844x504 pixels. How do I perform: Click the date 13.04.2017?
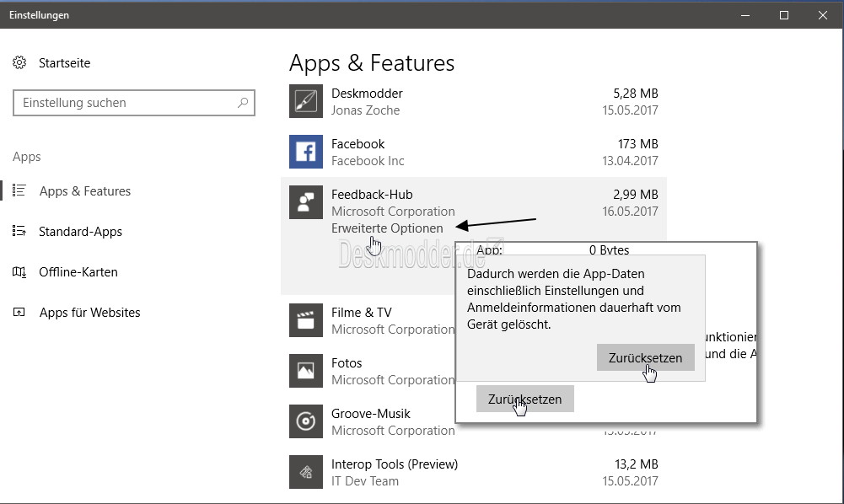[x=631, y=160]
